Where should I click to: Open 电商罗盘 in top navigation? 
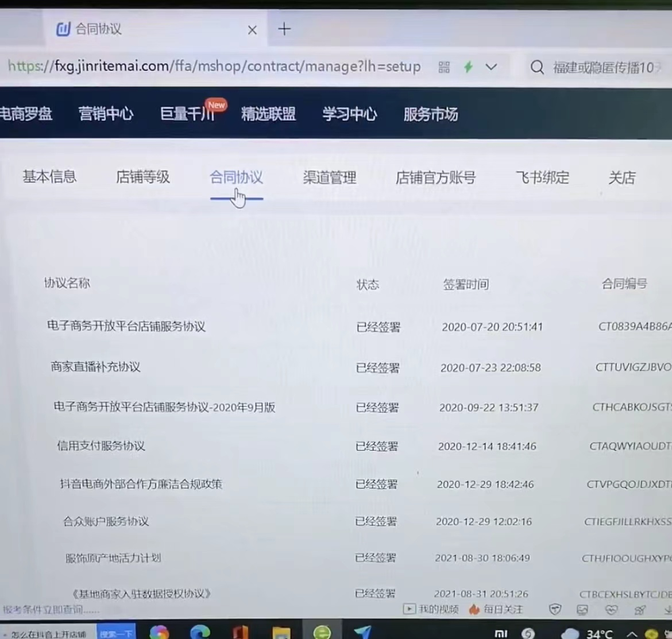click(x=26, y=114)
